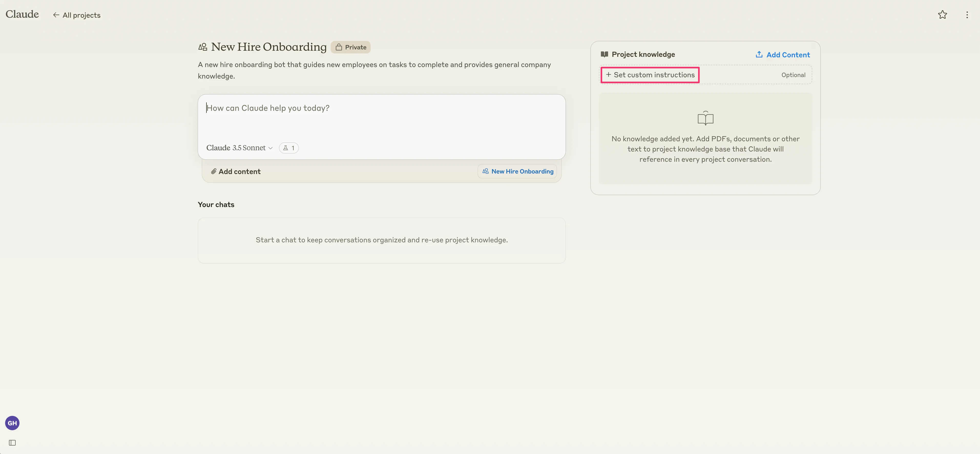Viewport: 980px width, 454px height.
Task: Click the Claude logo
Action: [22, 14]
